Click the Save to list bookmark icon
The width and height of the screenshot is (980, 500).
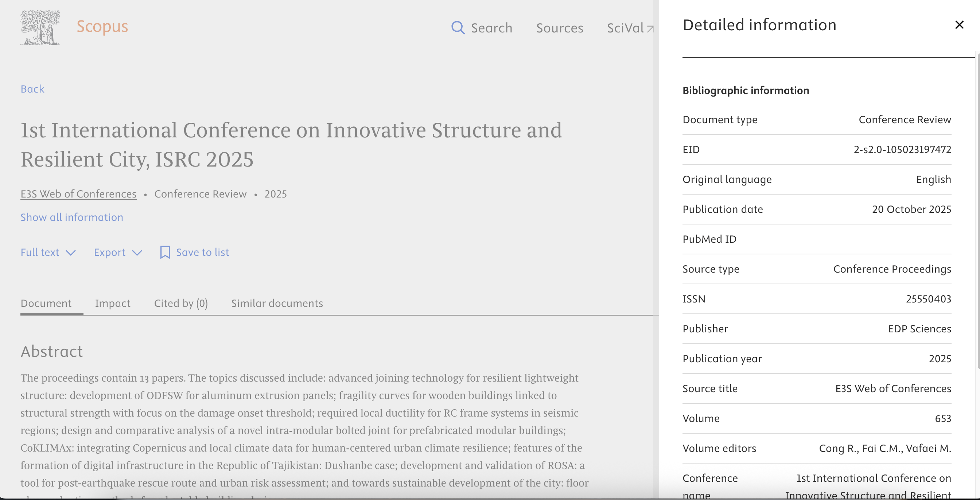tap(165, 252)
